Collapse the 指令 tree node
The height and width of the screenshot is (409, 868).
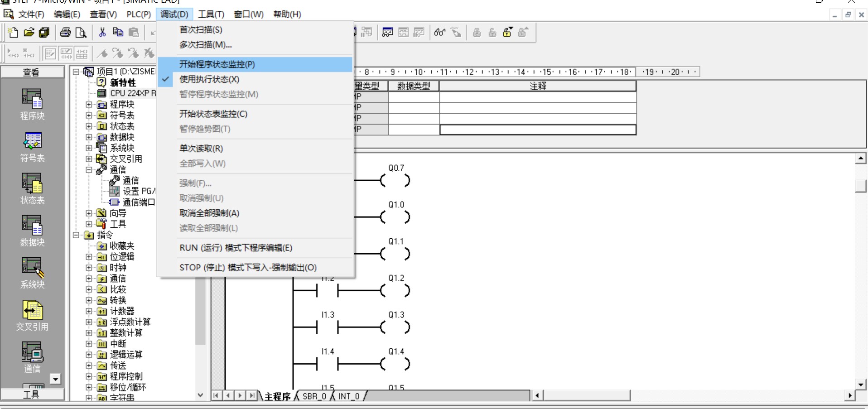point(76,235)
